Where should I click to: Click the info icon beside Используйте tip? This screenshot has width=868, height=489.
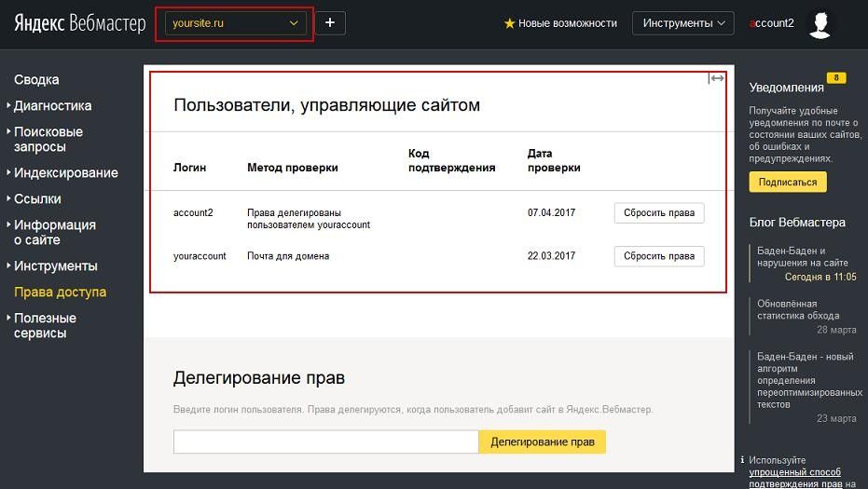pos(742,460)
